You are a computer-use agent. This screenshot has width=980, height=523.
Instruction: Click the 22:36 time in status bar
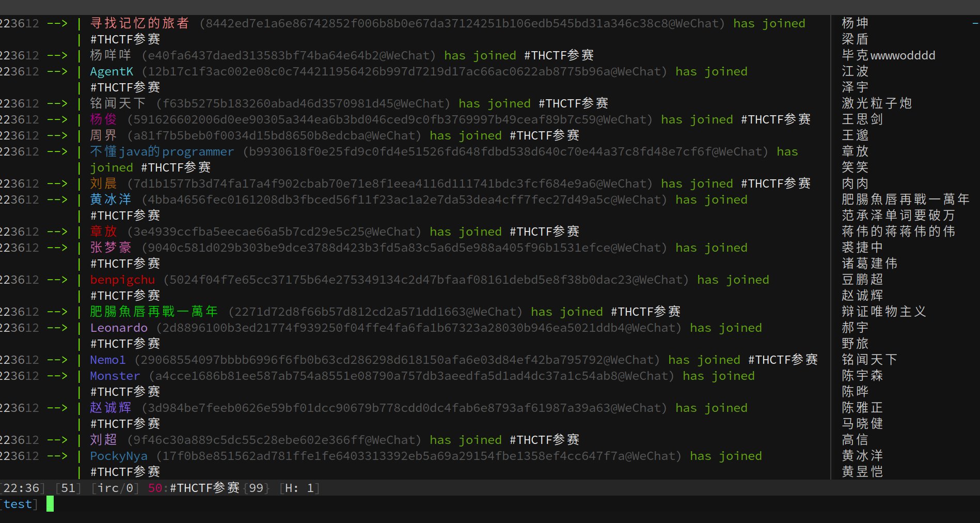click(x=21, y=488)
